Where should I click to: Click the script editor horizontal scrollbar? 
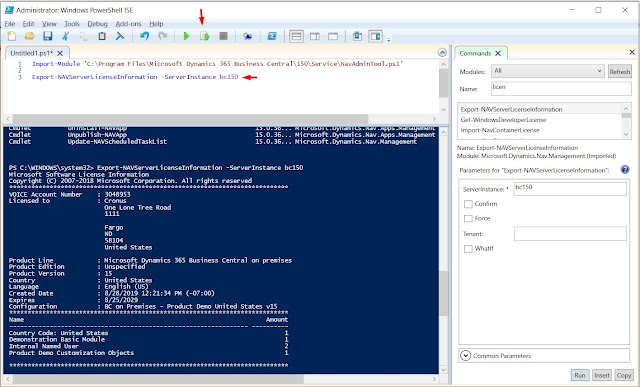coord(190,119)
